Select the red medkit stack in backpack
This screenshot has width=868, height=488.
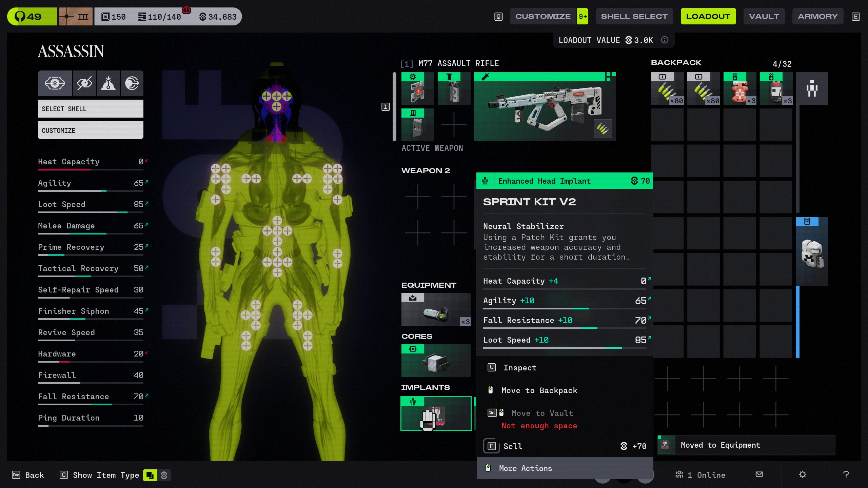739,88
